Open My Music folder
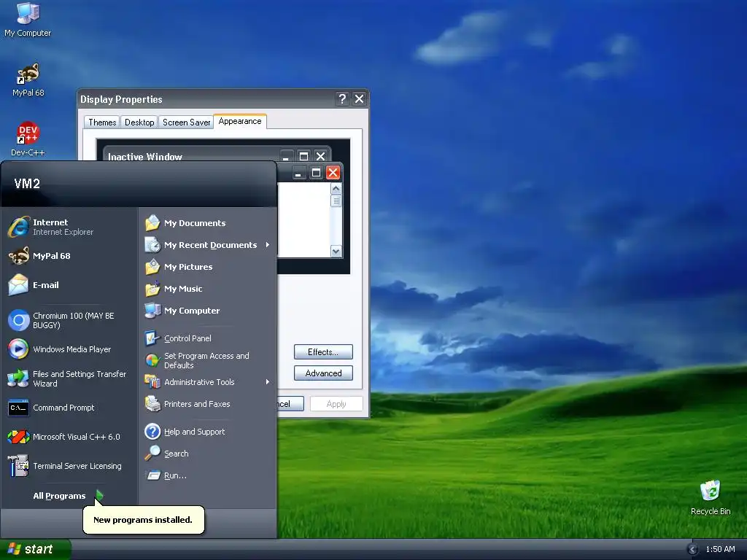The image size is (747, 560). [x=208, y=289]
